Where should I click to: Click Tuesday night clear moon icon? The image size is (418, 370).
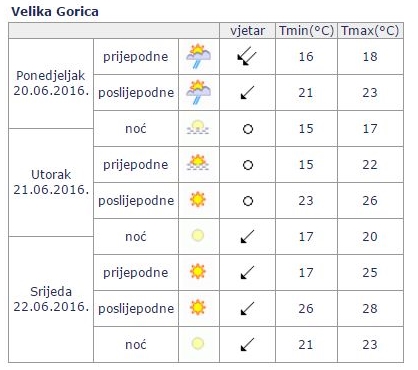click(198, 235)
